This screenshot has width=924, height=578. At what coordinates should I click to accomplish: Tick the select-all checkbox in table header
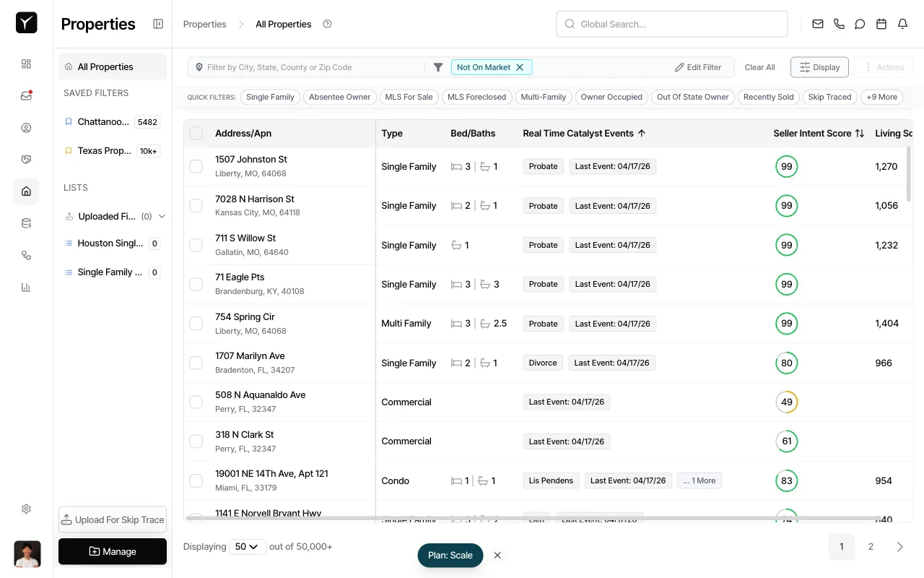pos(196,133)
